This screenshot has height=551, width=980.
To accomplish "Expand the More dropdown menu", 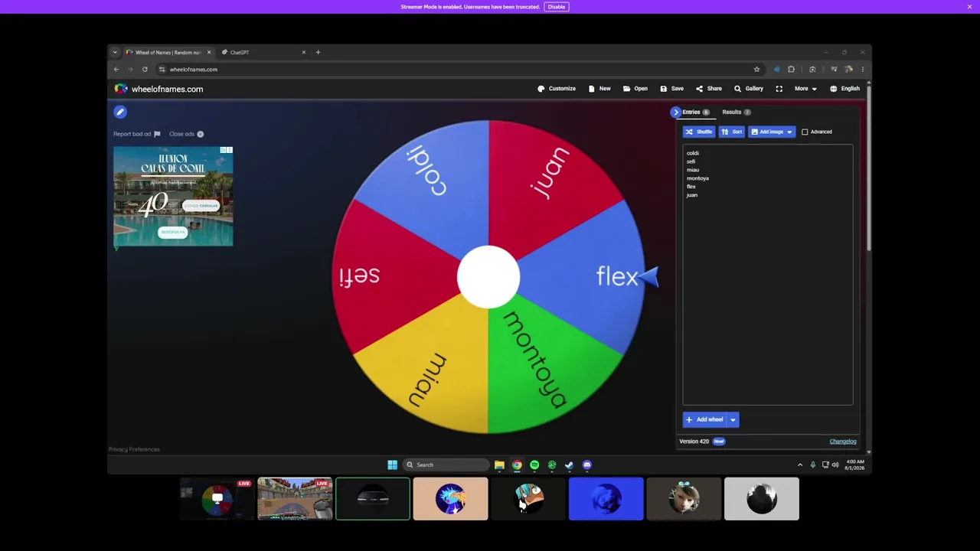I will [x=805, y=89].
